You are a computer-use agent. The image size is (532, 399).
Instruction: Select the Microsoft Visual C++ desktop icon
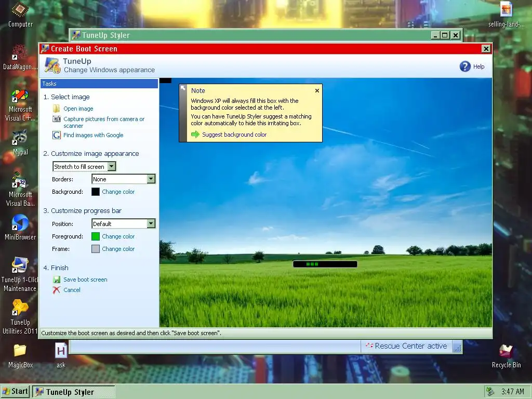20,105
